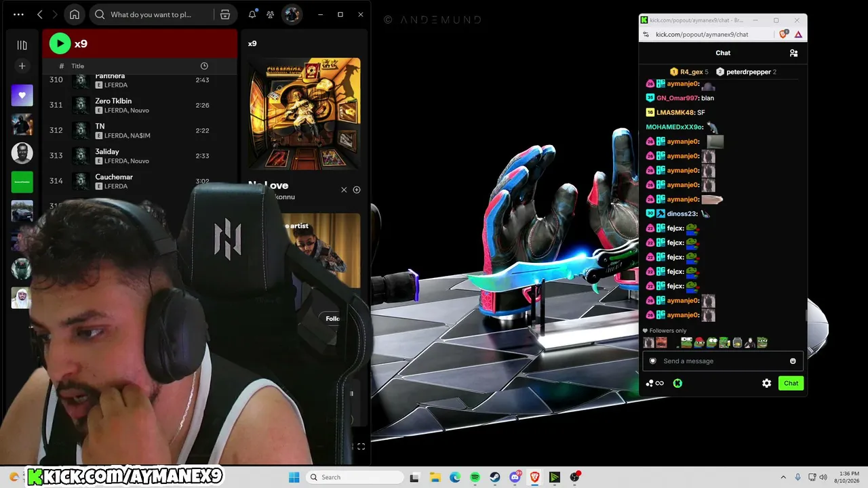This screenshot has width=868, height=488.
Task: Open the taskbar volume control
Action: 823,477
